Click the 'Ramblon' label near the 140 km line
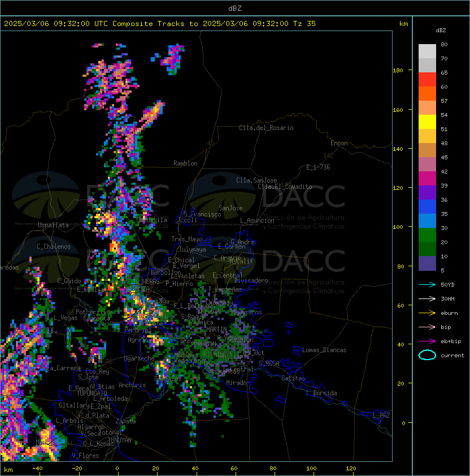The width and height of the screenshot is (470, 476). [185, 163]
